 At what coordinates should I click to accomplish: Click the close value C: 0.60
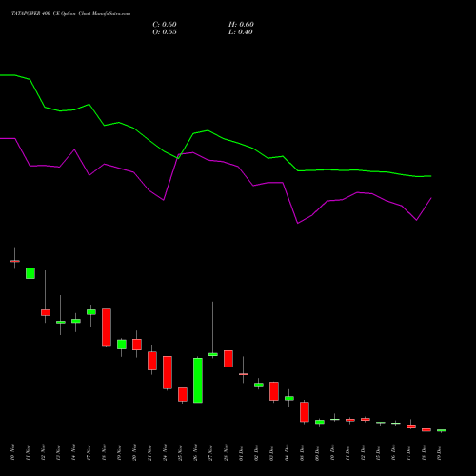tap(165, 25)
